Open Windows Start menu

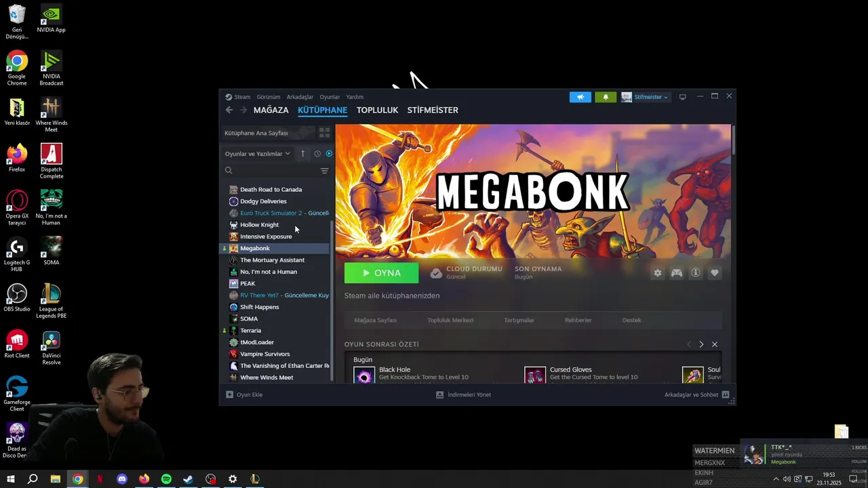(x=11, y=479)
